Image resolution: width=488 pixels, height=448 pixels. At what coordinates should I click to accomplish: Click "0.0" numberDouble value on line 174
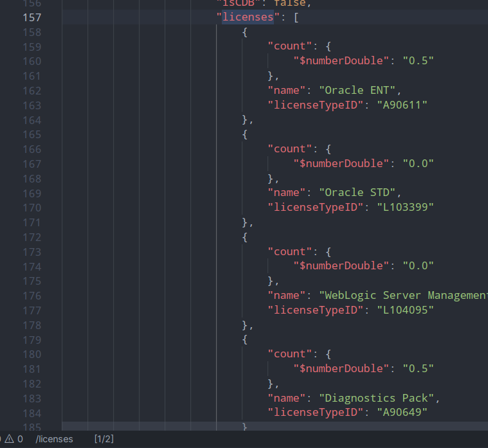coord(418,265)
